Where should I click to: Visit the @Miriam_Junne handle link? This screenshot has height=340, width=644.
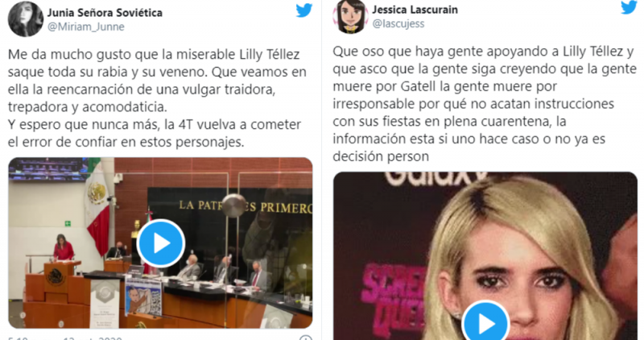pos(86,27)
